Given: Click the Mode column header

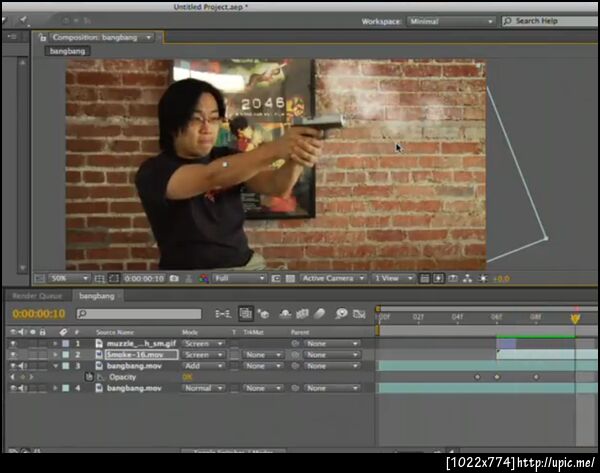Looking at the screenshot, I should [190, 332].
